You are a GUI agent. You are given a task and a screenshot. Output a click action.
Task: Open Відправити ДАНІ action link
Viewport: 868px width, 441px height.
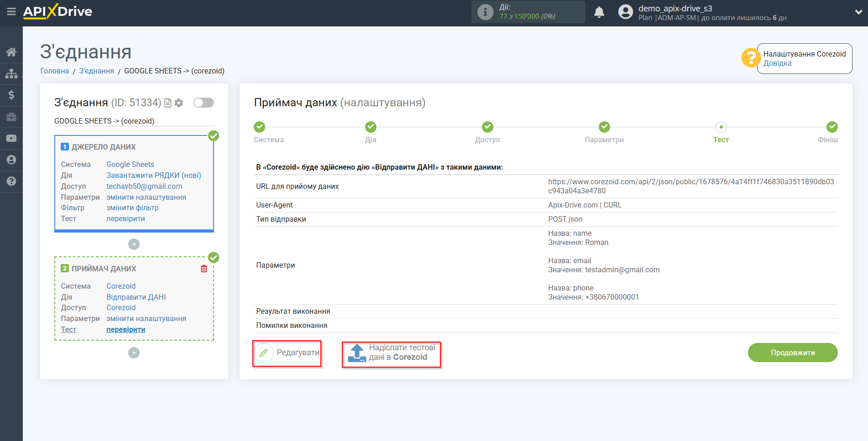click(136, 297)
